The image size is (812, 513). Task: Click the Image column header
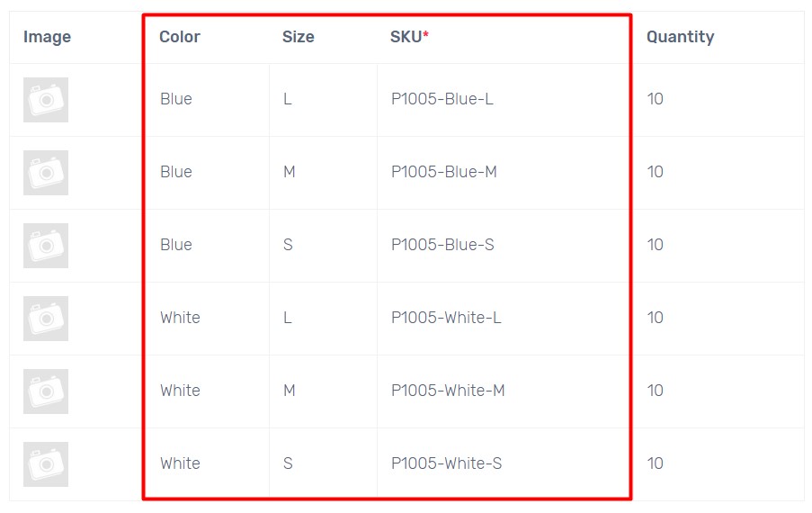point(47,37)
